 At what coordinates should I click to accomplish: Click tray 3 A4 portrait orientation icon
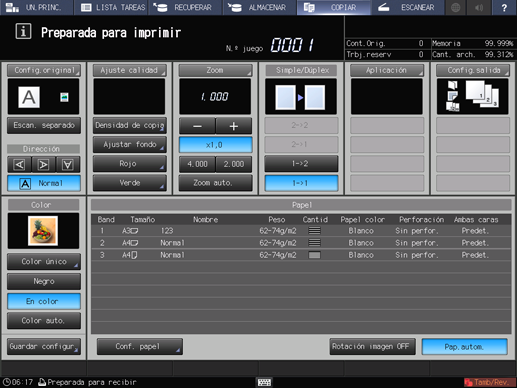coord(134,255)
